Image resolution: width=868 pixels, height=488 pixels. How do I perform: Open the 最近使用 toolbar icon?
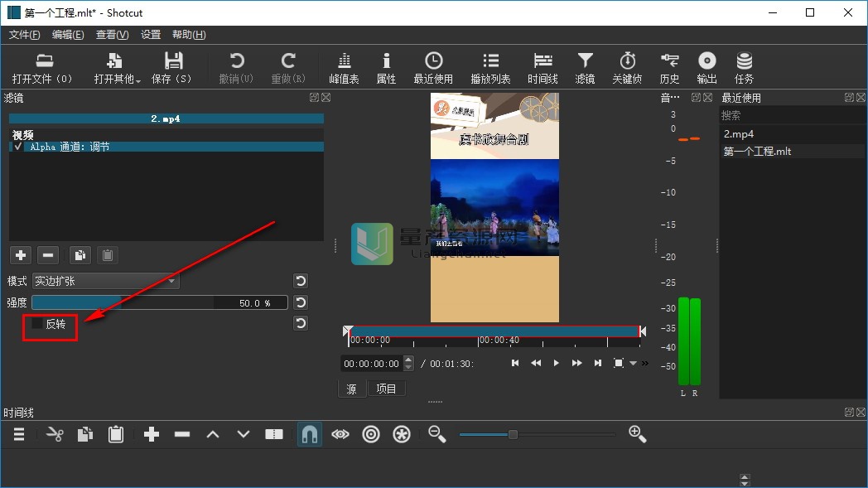click(433, 68)
